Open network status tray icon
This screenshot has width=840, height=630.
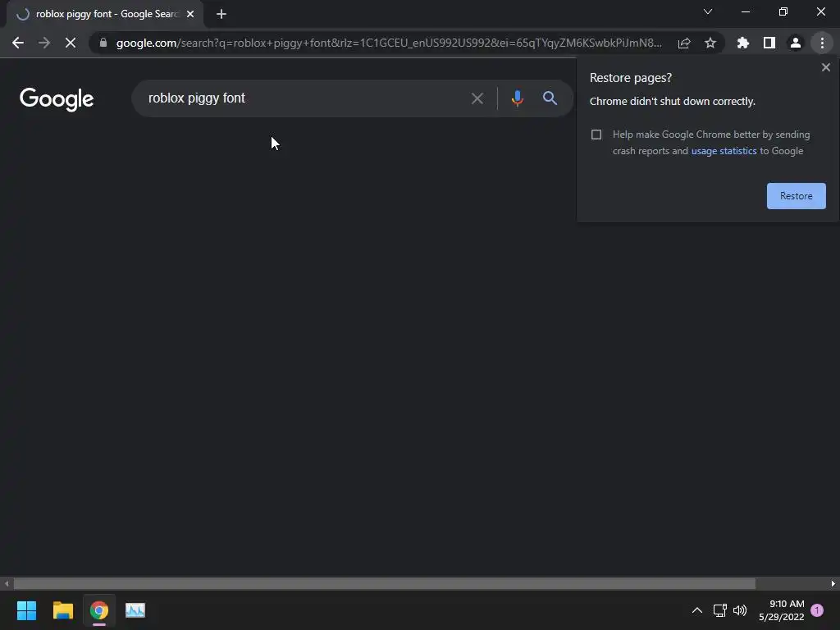pyautogui.click(x=720, y=610)
